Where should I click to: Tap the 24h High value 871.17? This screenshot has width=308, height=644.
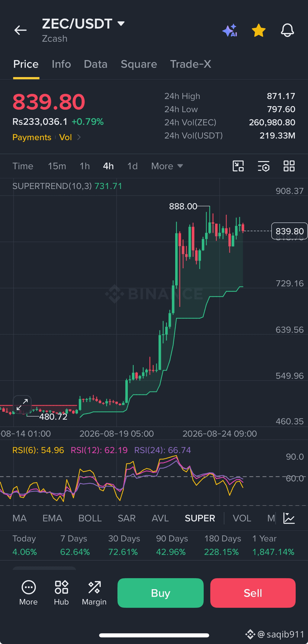pyautogui.click(x=281, y=96)
